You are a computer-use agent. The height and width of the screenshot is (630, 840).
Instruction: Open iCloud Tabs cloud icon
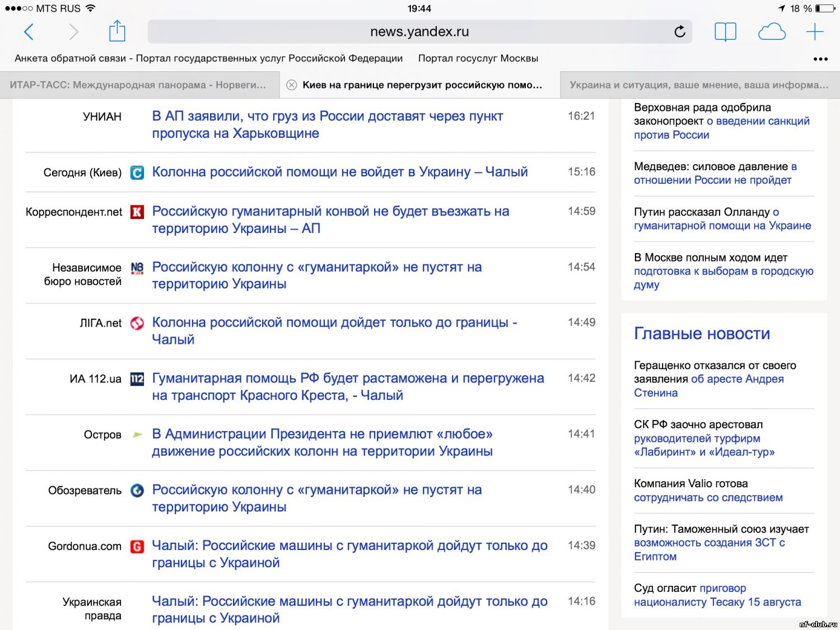click(772, 32)
